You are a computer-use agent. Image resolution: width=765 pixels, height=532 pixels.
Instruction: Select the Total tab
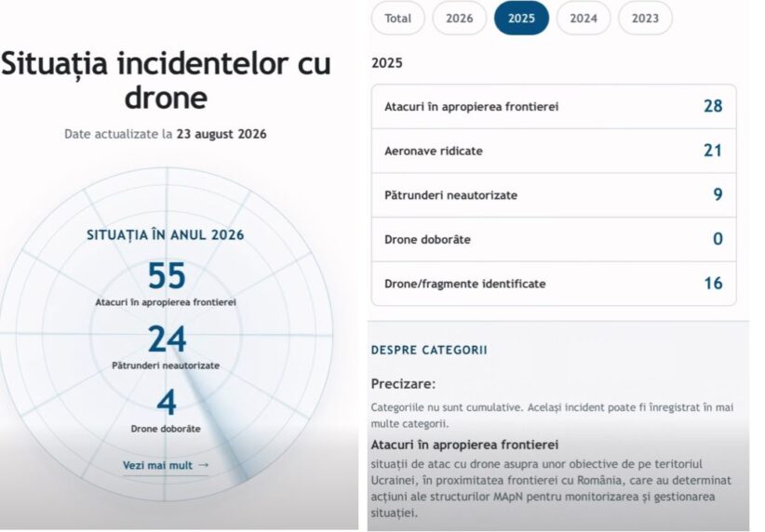pyautogui.click(x=397, y=18)
